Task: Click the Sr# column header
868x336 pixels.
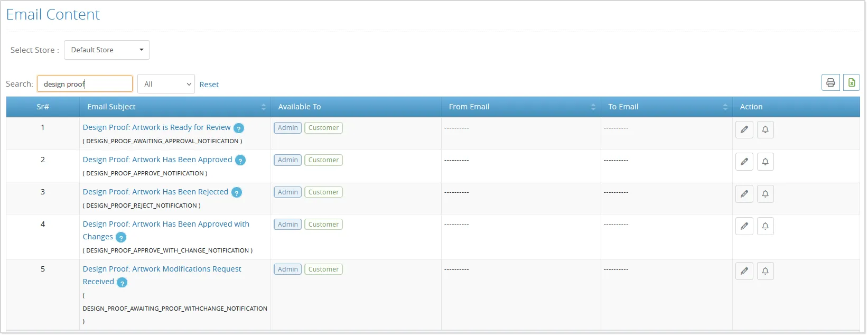Action: point(43,107)
